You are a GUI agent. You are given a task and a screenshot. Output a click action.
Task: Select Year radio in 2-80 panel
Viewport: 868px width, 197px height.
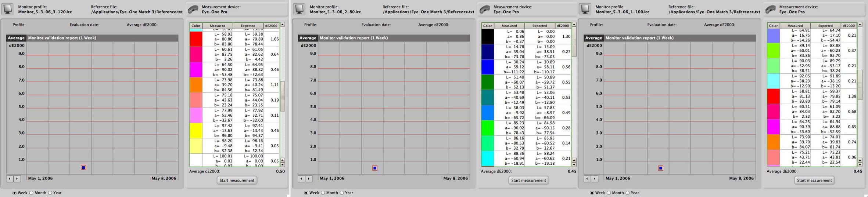[342, 193]
